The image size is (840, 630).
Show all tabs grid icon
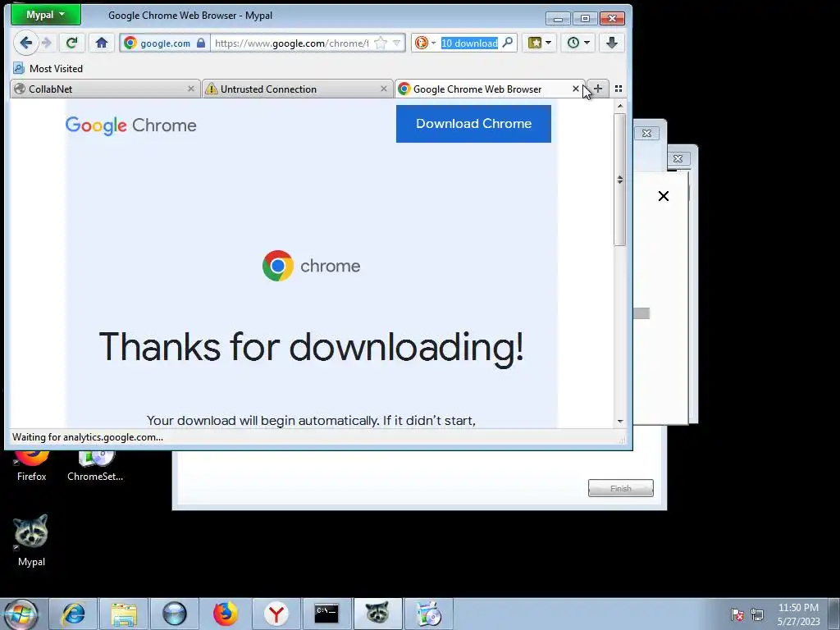pyautogui.click(x=619, y=89)
